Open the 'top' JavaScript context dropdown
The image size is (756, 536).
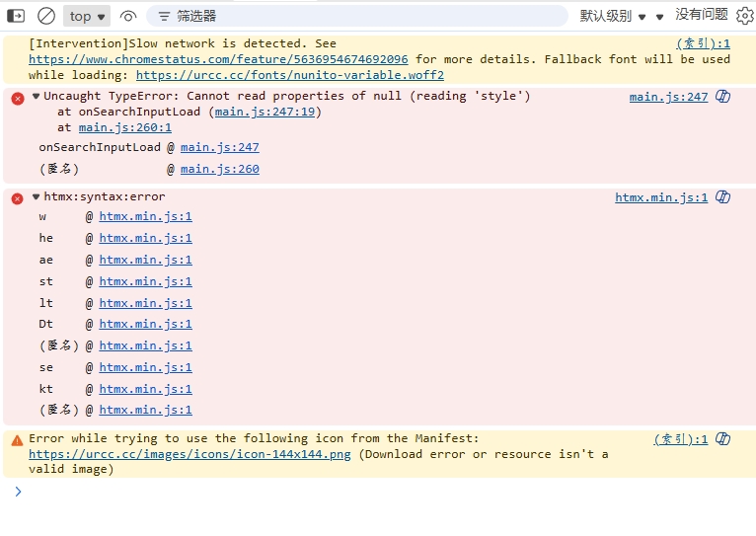tap(88, 16)
